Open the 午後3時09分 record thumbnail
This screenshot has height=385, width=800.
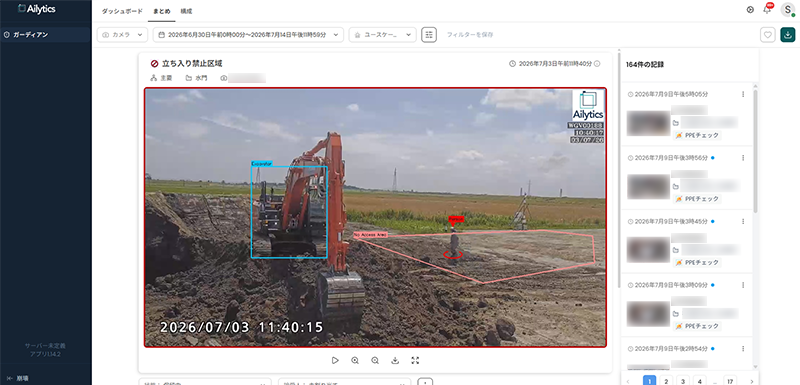click(648, 314)
